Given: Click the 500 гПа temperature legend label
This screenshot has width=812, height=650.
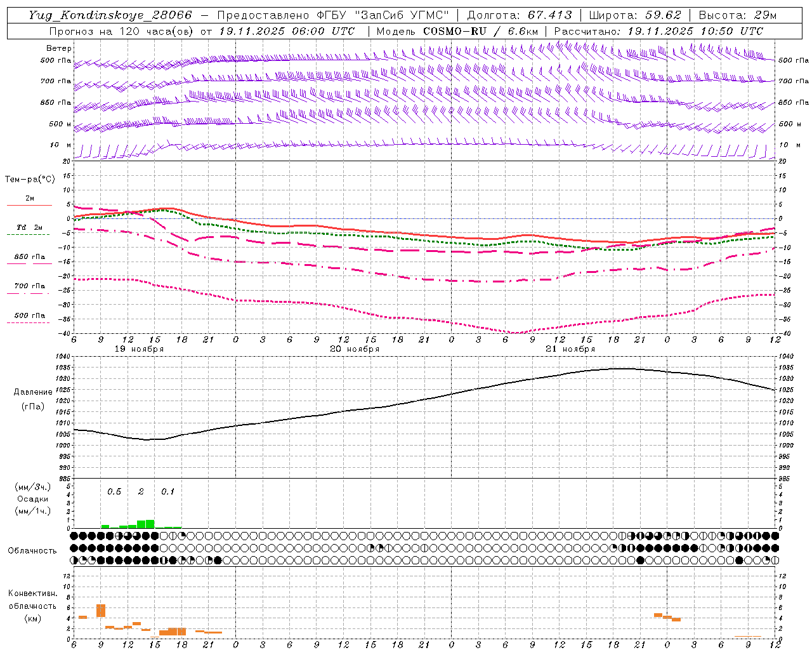Looking at the screenshot, I should pyautogui.click(x=29, y=315).
